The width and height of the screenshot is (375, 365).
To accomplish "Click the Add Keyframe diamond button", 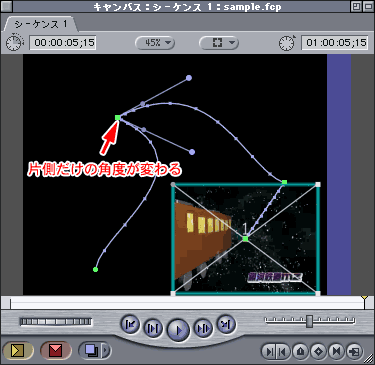I will pyautogui.click(x=319, y=351).
